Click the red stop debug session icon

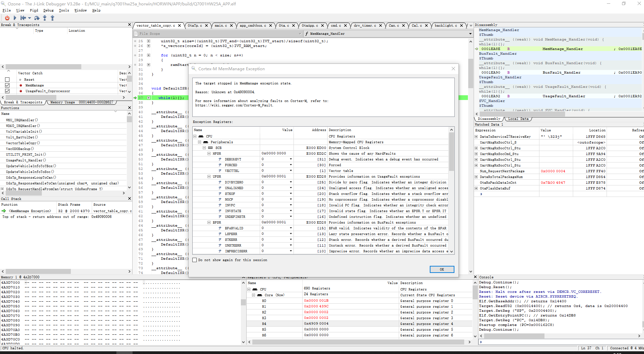[7, 18]
